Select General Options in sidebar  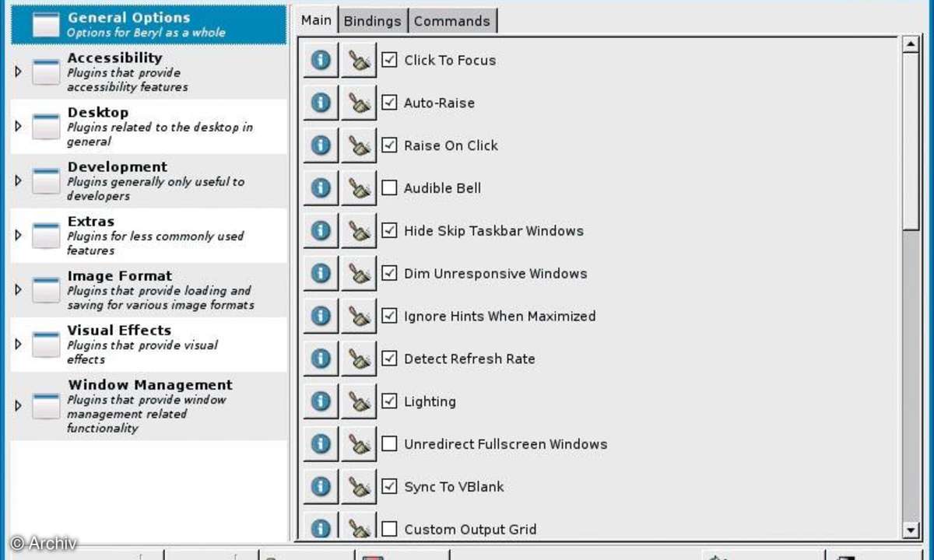point(149,24)
